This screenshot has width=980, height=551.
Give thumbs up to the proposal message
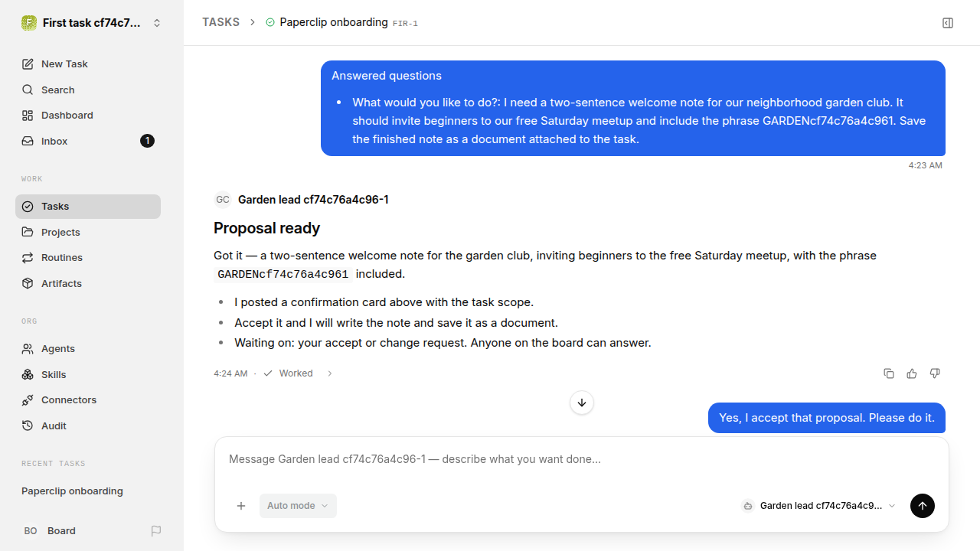pos(912,373)
